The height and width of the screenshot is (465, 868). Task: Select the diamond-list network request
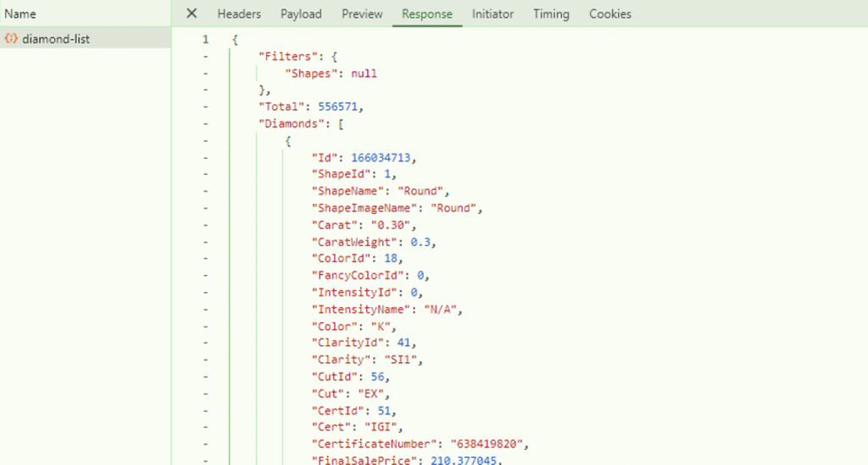[56, 38]
